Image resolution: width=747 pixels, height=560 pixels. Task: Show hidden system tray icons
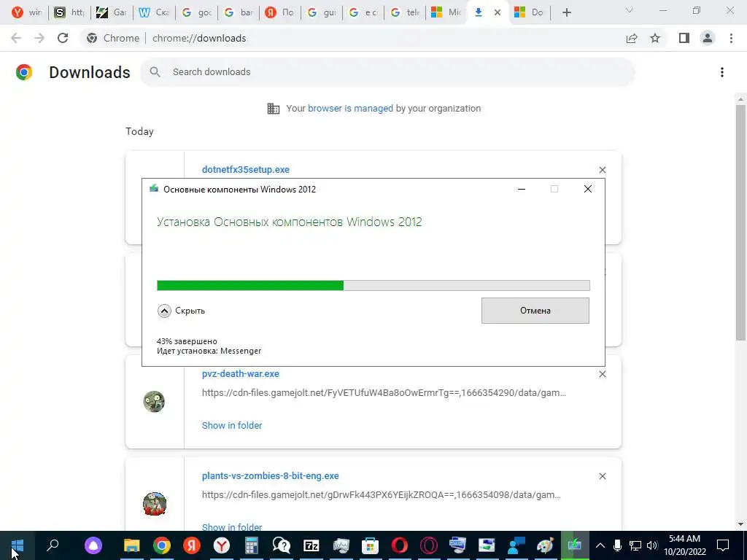[x=600, y=545]
